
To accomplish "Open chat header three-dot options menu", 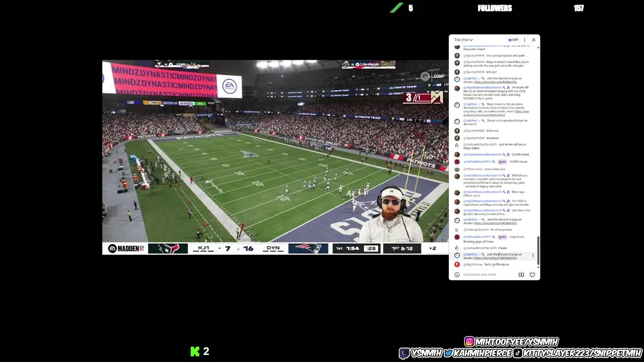I will [524, 40].
